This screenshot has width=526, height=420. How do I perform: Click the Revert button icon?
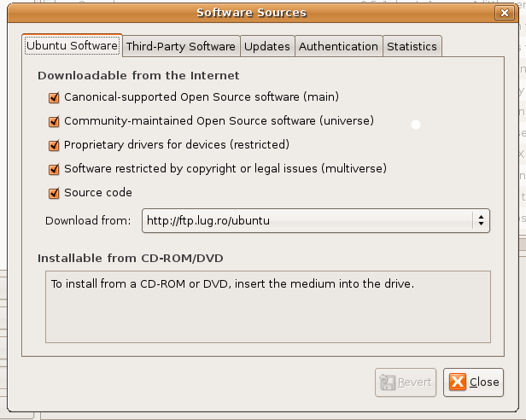tap(388, 382)
